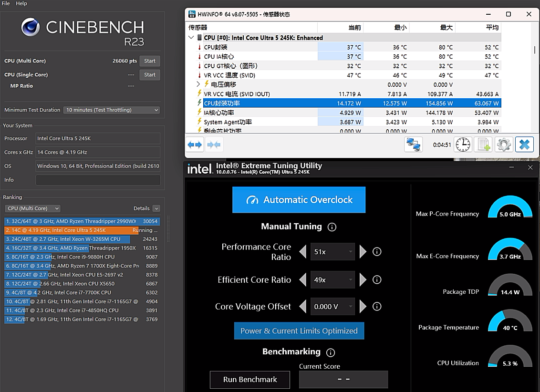540x392 pixels.
Task: Click the Info input field in Your System
Action: (98, 180)
